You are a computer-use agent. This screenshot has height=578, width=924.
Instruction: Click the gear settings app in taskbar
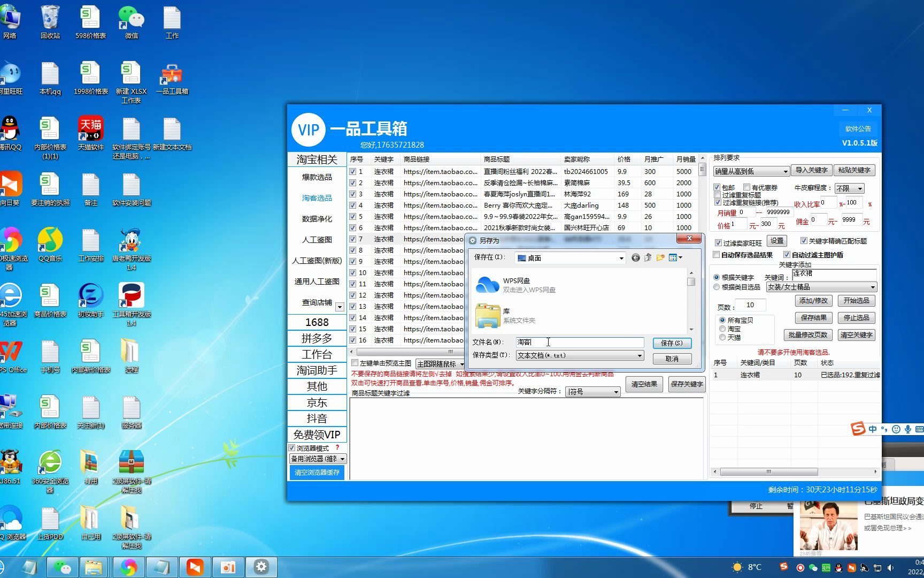pos(261,567)
